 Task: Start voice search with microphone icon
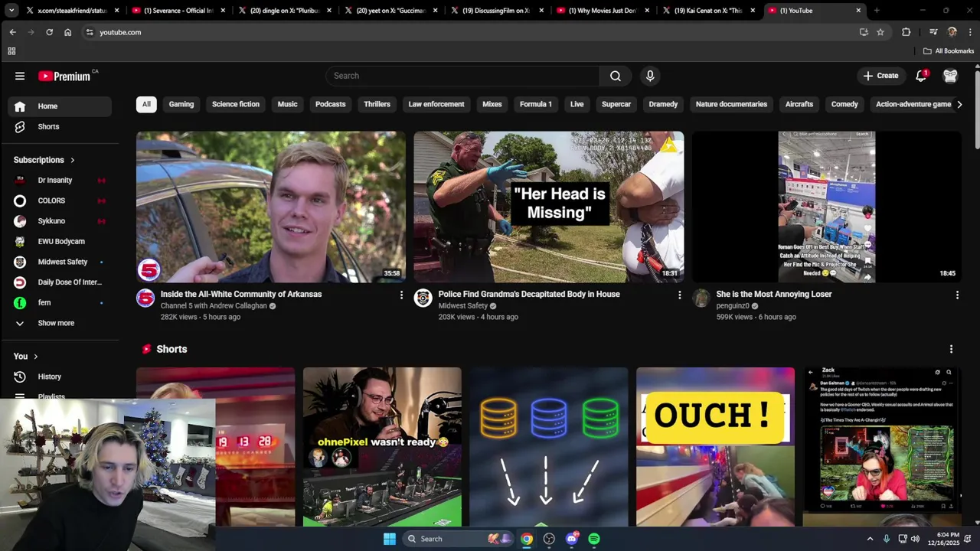coord(650,76)
